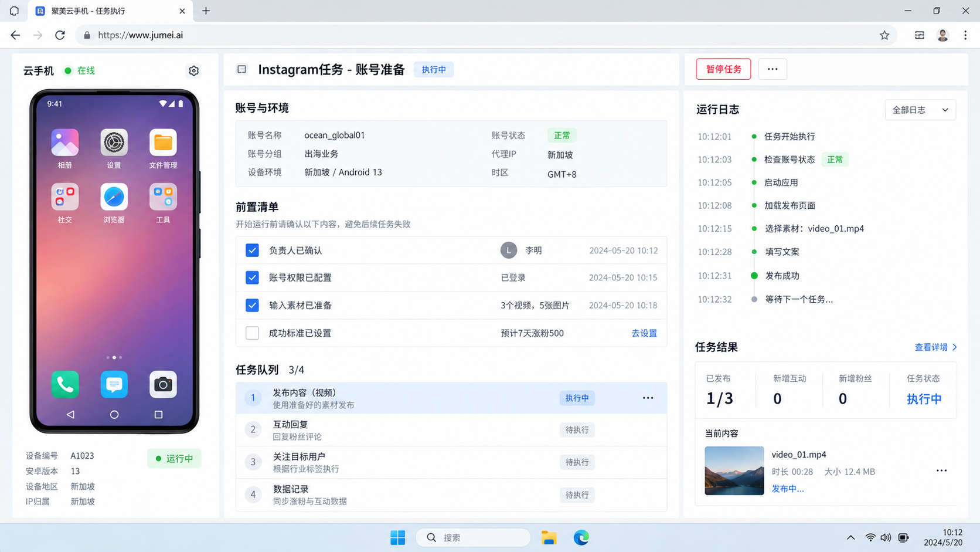Open options for video_01.mp4 content

click(941, 470)
